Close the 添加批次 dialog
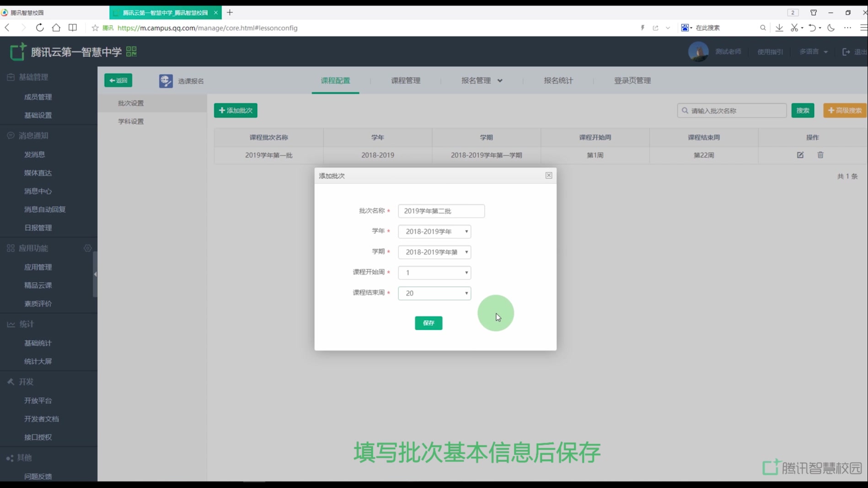 tap(548, 175)
